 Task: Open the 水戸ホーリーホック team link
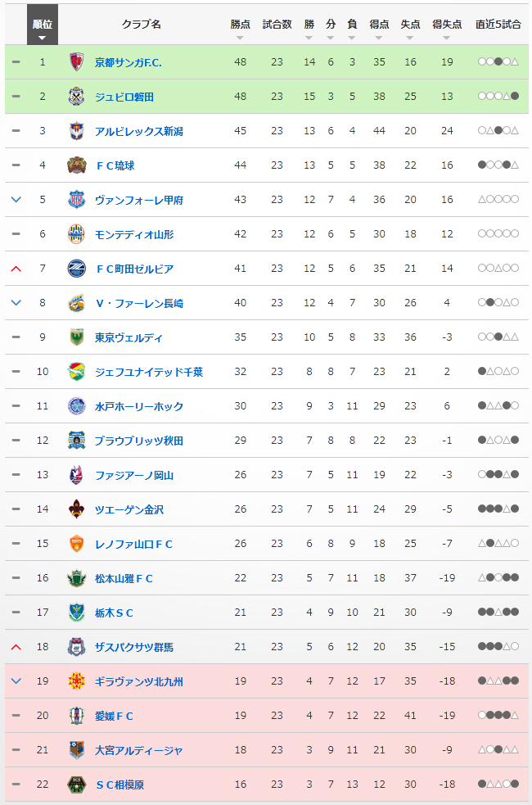click(139, 406)
